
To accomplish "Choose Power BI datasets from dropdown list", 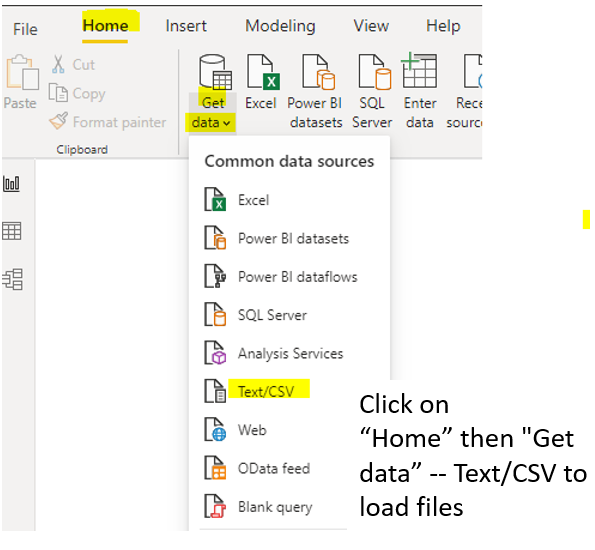I will 289,238.
